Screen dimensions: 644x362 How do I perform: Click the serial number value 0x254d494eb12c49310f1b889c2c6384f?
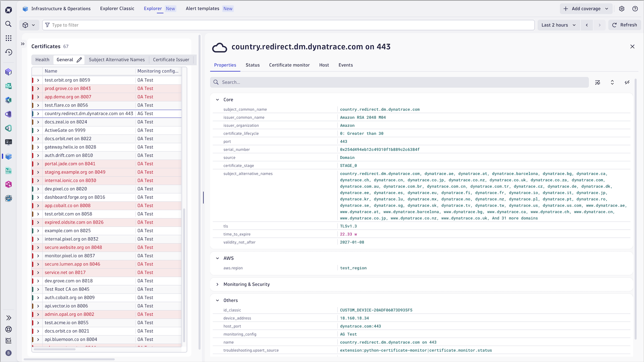pos(380,150)
